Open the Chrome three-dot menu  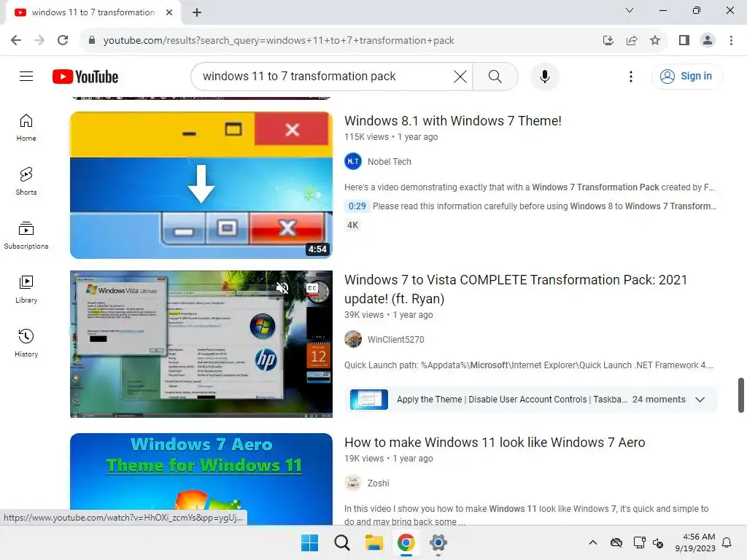pyautogui.click(x=731, y=40)
